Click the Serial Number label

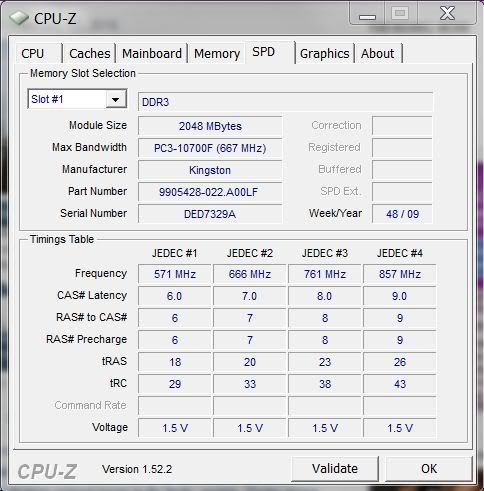click(x=93, y=213)
